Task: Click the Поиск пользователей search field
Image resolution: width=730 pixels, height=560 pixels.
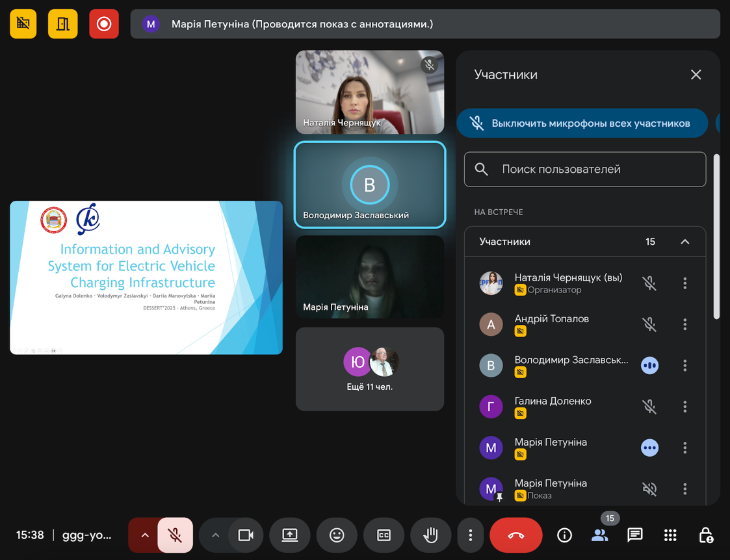Action: (x=585, y=170)
